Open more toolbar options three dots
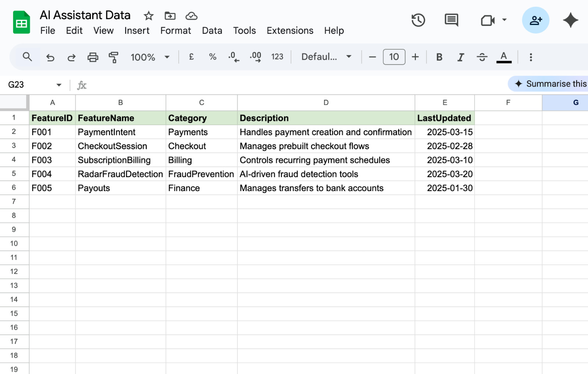 pyautogui.click(x=531, y=57)
